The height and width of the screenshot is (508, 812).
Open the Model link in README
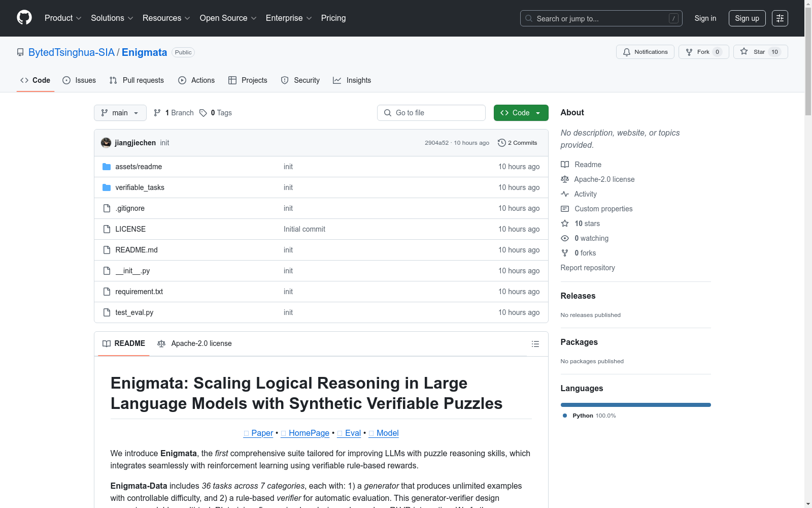(x=384, y=433)
